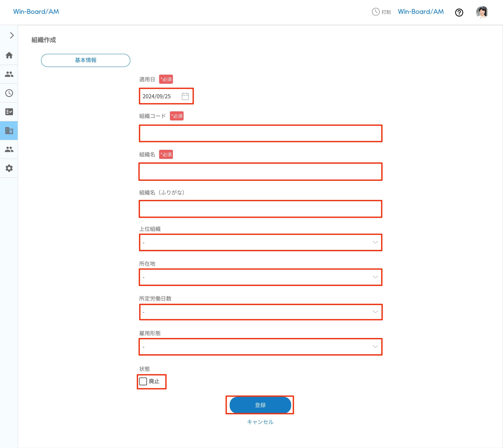Expand the sidebar with chevron arrow
Viewport: 503px width, 448px height.
tap(12, 35)
